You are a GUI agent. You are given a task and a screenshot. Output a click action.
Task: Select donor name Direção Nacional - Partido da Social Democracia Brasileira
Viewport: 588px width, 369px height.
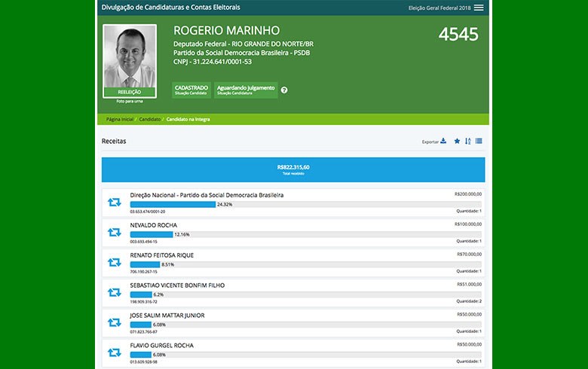tap(207, 195)
